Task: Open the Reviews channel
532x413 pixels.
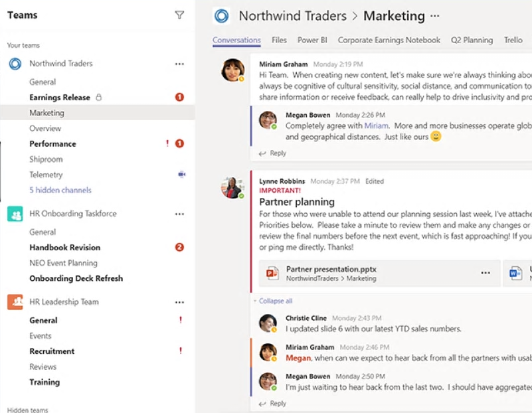Action: tap(43, 367)
